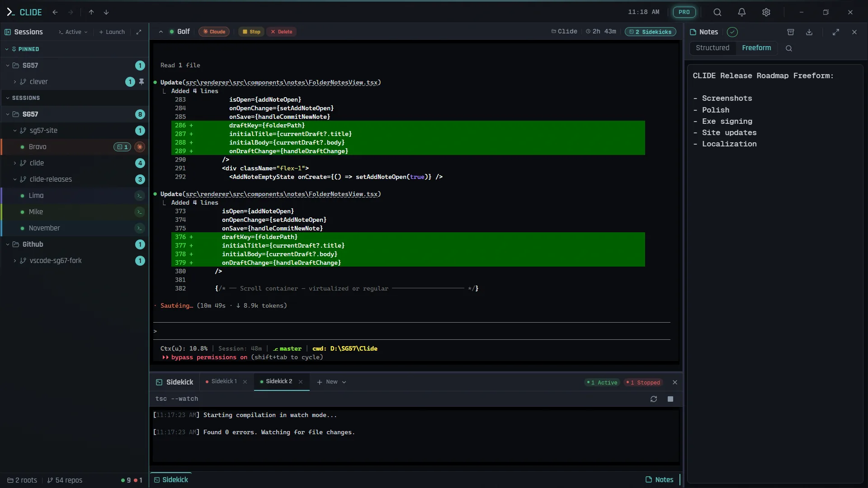Expand the clide repo
Screen dimensions: 868x488
click(15, 163)
